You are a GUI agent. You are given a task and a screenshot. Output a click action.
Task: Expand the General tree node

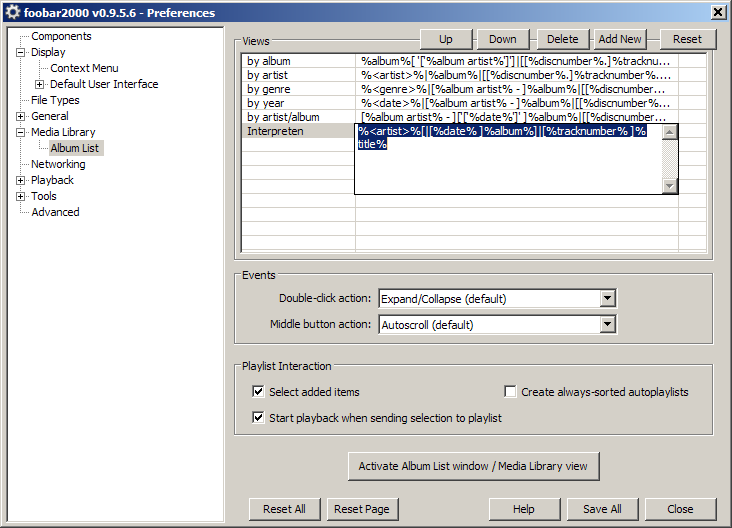[21, 116]
